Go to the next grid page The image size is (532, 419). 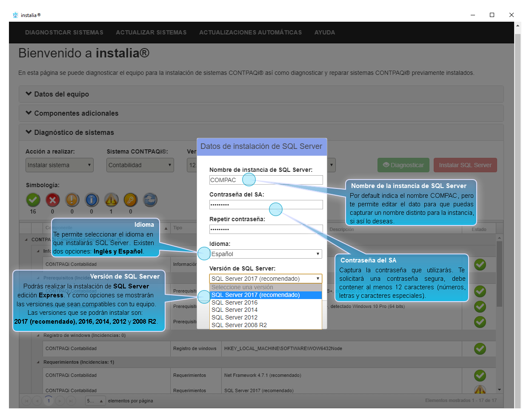60,401
